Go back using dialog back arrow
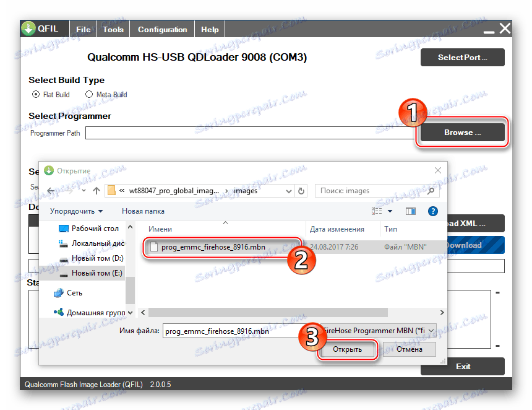The width and height of the screenshot is (532, 410). (x=51, y=191)
